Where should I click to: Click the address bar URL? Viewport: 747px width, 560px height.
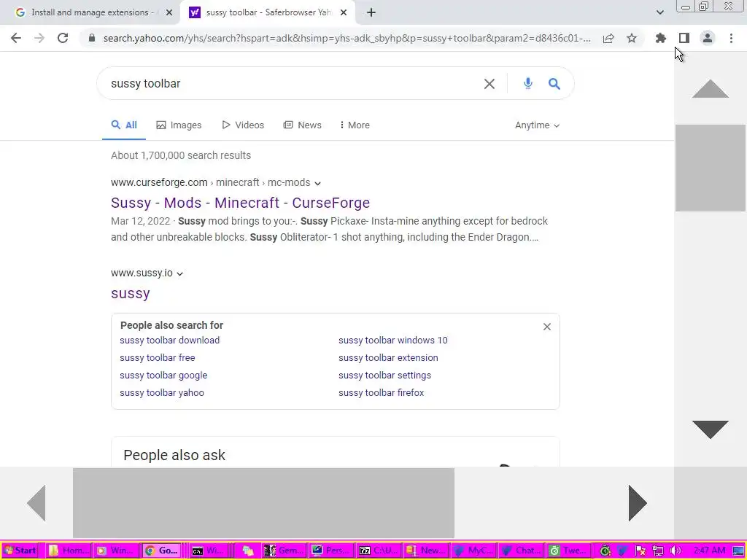pyautogui.click(x=347, y=38)
